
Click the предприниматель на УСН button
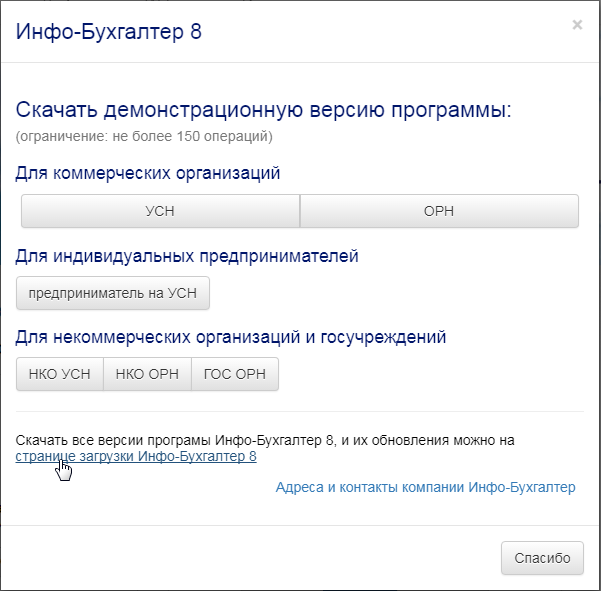[x=113, y=293]
